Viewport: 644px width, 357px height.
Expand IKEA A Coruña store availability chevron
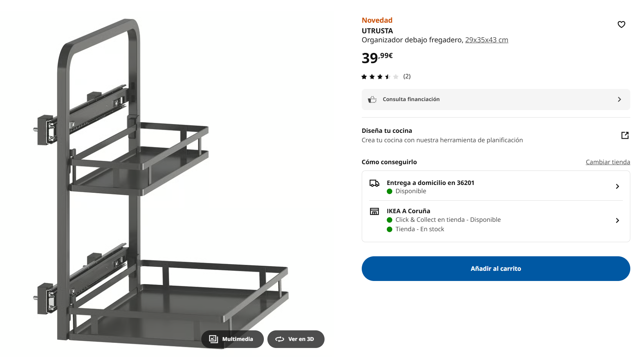[617, 221]
